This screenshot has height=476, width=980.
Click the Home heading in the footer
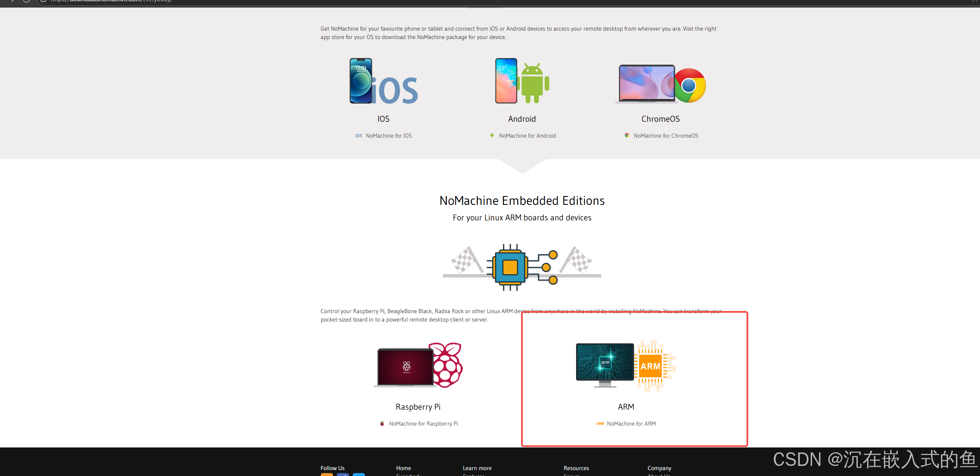[x=404, y=468]
